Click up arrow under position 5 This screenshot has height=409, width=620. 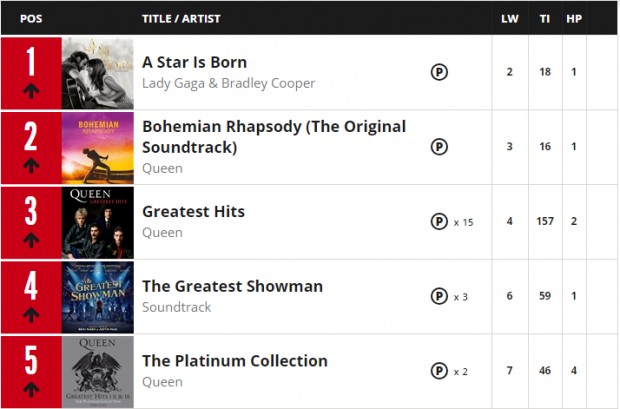(30, 390)
